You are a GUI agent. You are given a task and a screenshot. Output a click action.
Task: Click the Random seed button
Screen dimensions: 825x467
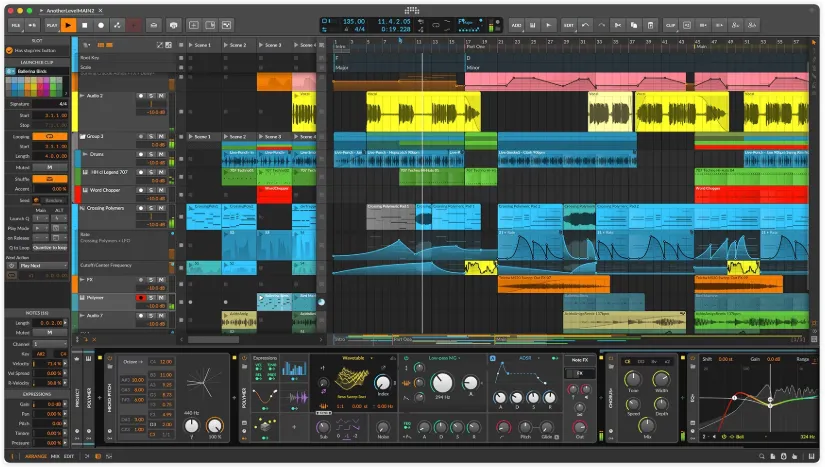tap(54, 200)
